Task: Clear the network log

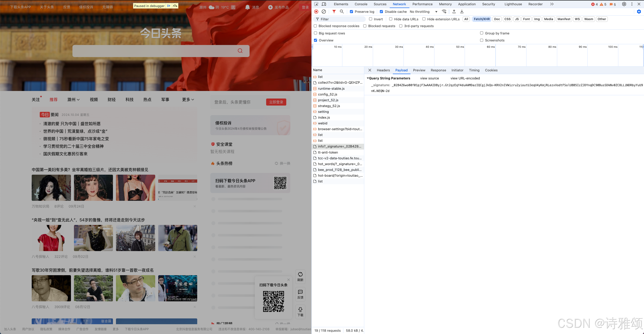Action: 324,12
